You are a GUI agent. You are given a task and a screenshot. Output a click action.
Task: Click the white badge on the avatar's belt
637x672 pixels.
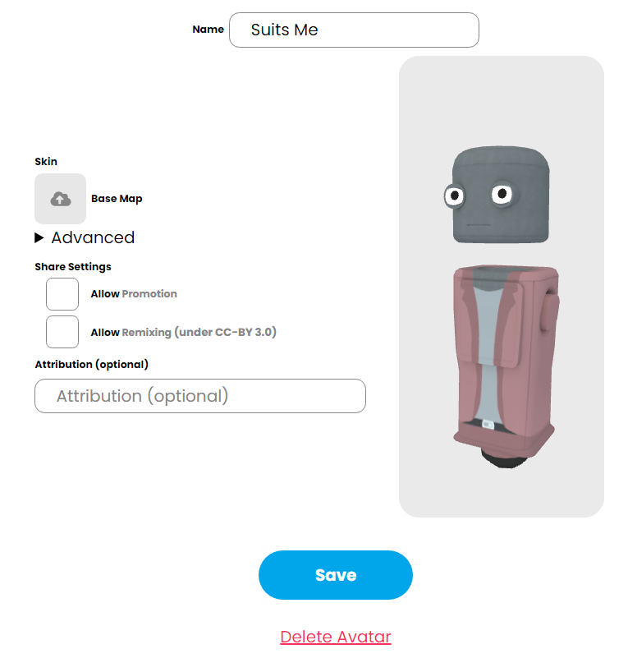click(x=487, y=424)
